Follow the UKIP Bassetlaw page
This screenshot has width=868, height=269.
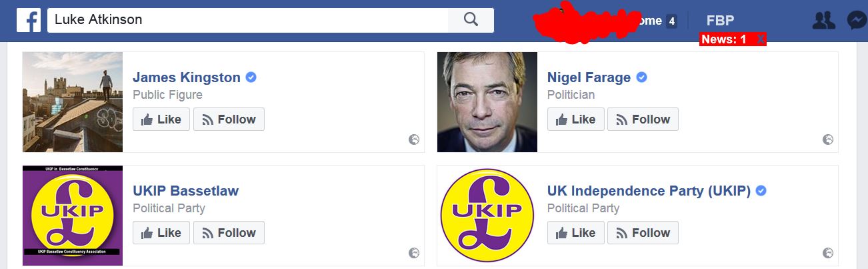(x=229, y=233)
